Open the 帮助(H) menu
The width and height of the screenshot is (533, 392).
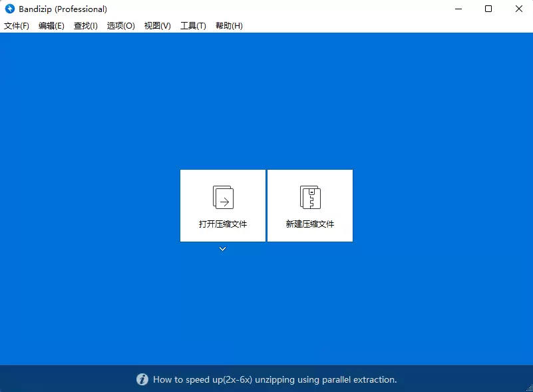point(229,26)
